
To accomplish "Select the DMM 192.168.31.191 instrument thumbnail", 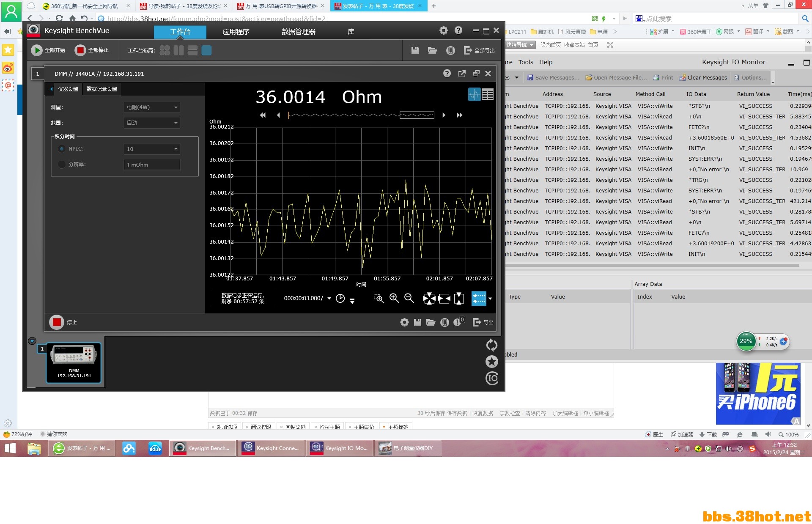I will coord(74,362).
